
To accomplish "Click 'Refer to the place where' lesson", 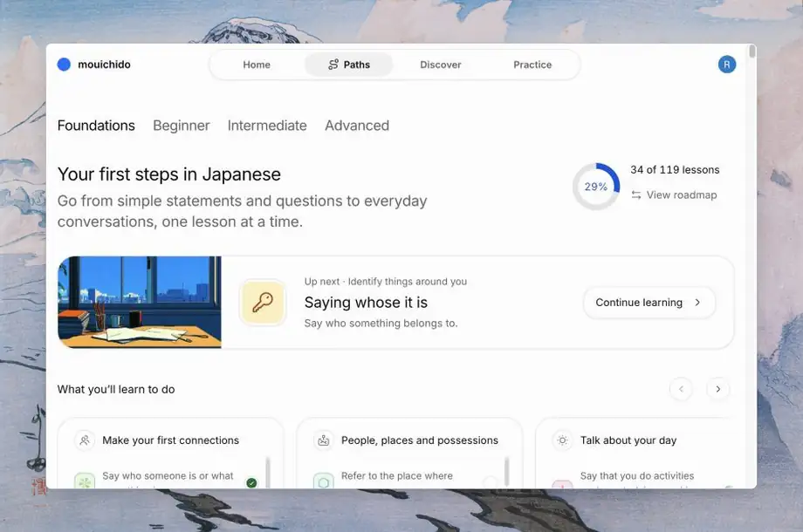I will [397, 475].
